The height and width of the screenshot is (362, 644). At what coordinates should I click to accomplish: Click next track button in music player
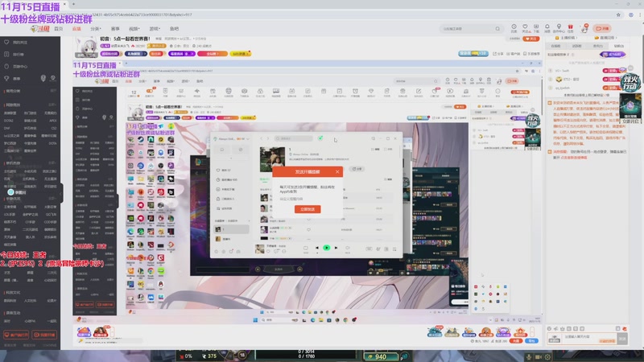336,248
